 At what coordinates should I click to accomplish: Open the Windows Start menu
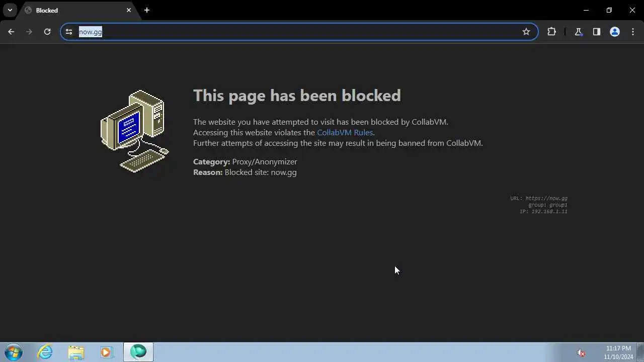(14, 352)
